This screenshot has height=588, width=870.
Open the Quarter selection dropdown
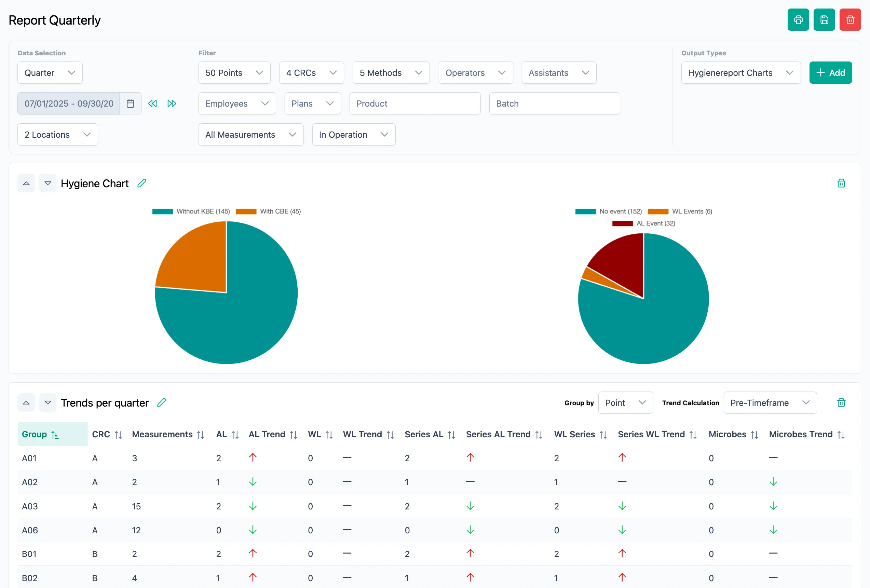pyautogui.click(x=50, y=73)
